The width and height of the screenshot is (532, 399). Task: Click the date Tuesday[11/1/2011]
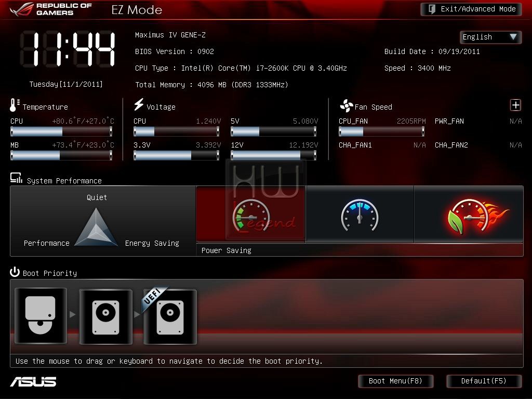66,84
